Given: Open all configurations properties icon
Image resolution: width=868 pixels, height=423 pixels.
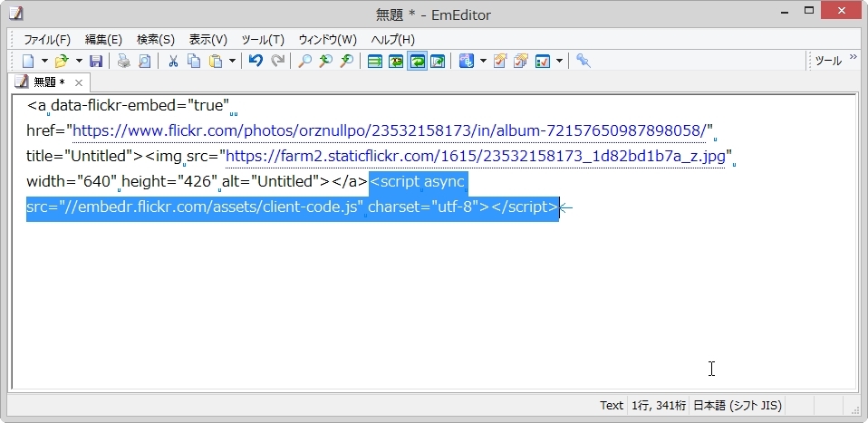Looking at the screenshot, I should pos(521,61).
